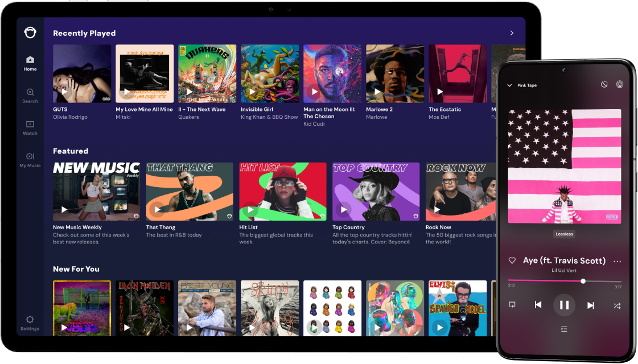
Task: Open Home in the sidebar
Action: pos(30,64)
